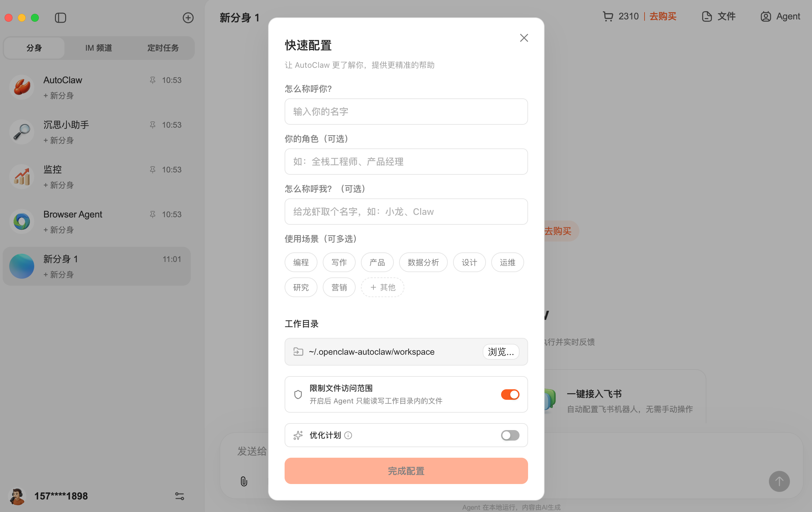Open settings via the sliders icon bottom left
Screen dimensions: 812x512
[x=179, y=496]
